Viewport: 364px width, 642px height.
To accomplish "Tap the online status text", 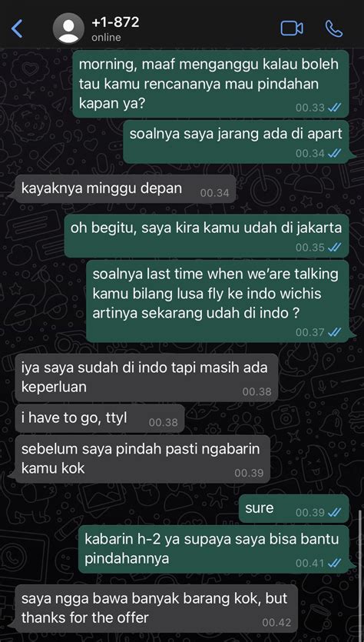I will tap(106, 37).
